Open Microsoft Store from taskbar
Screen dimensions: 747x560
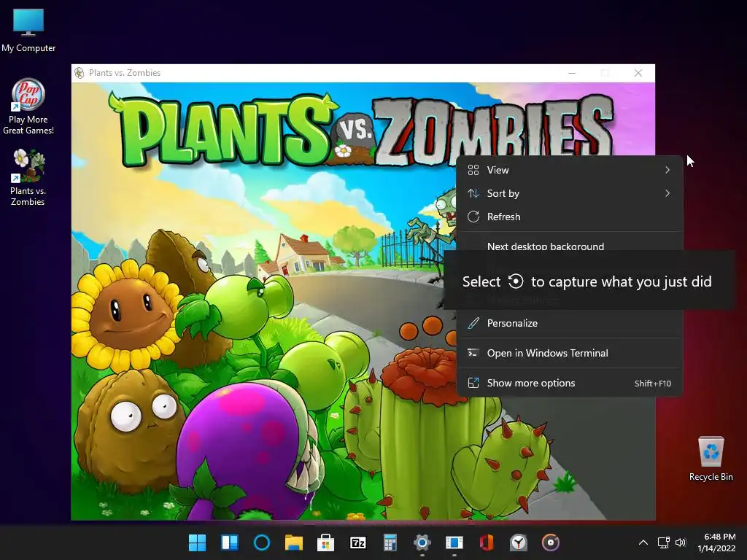point(326,542)
